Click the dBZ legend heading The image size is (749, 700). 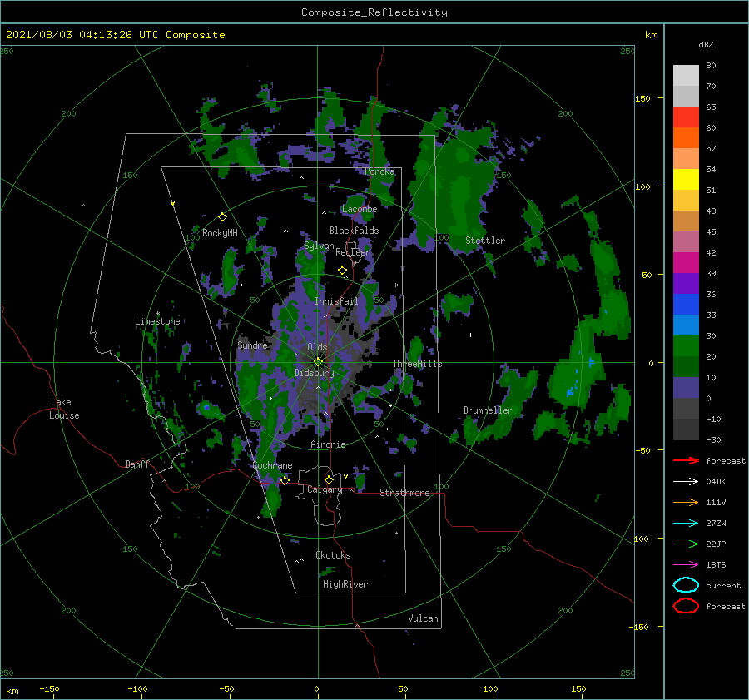tap(706, 44)
